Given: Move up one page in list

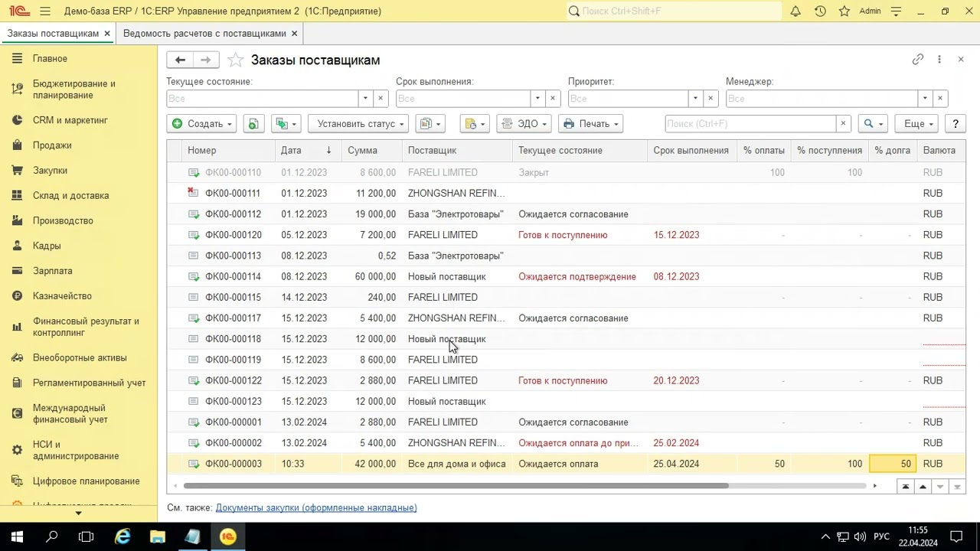Looking at the screenshot, I should pyautogui.click(x=923, y=487).
